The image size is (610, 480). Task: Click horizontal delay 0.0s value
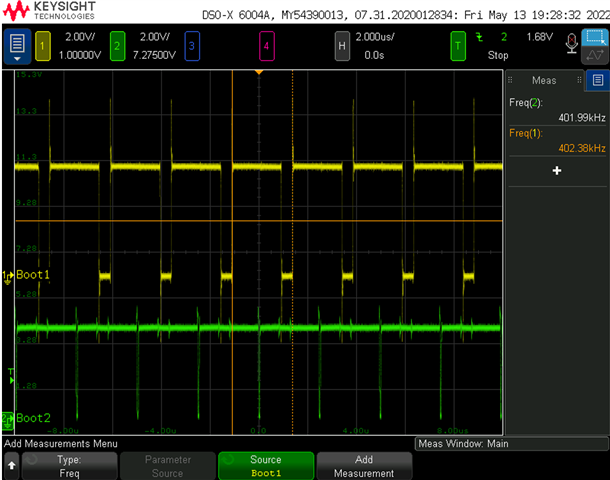click(x=374, y=55)
